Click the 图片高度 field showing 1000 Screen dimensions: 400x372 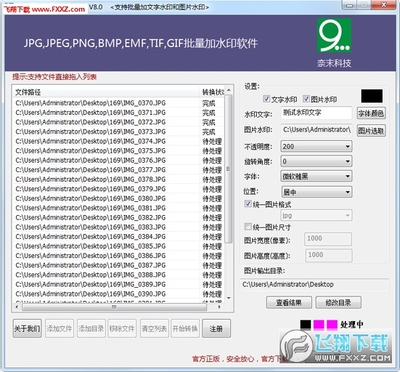click(x=328, y=255)
